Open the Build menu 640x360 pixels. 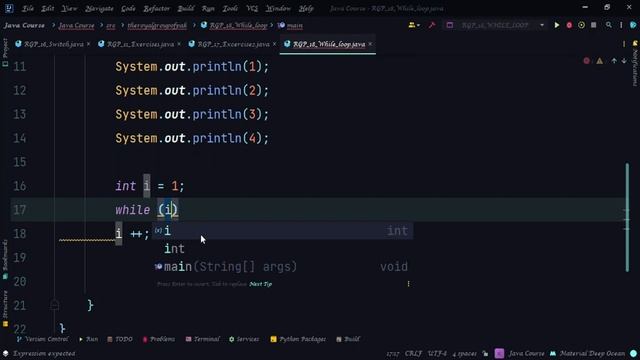click(186, 9)
